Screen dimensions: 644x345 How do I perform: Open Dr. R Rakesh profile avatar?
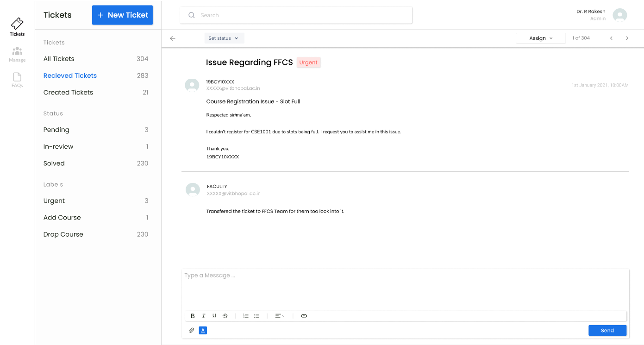(x=619, y=15)
